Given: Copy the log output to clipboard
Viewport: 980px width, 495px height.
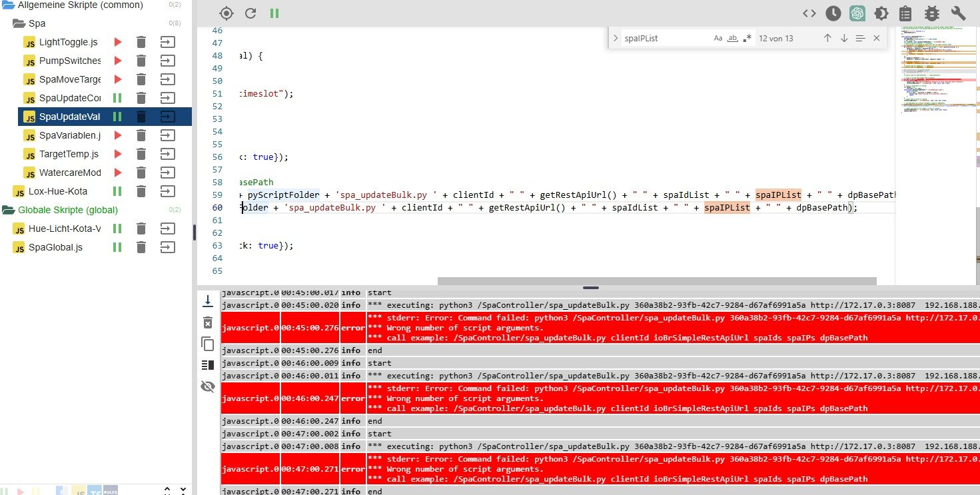Looking at the screenshot, I should [x=208, y=344].
